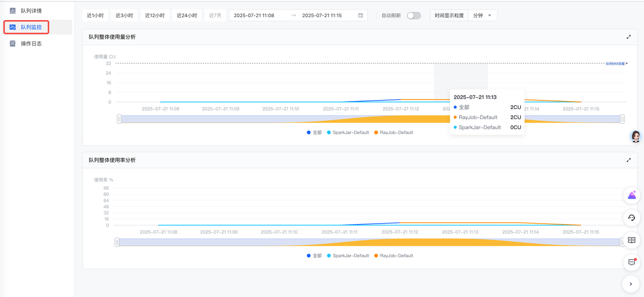The width and height of the screenshot is (644, 297).
Task: Expand the 队列整体使用量分析 chart to fullscreen
Action: [x=628, y=37]
